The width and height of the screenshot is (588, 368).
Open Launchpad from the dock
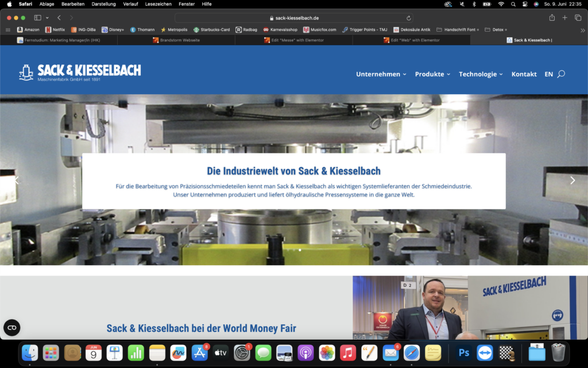[x=51, y=353]
